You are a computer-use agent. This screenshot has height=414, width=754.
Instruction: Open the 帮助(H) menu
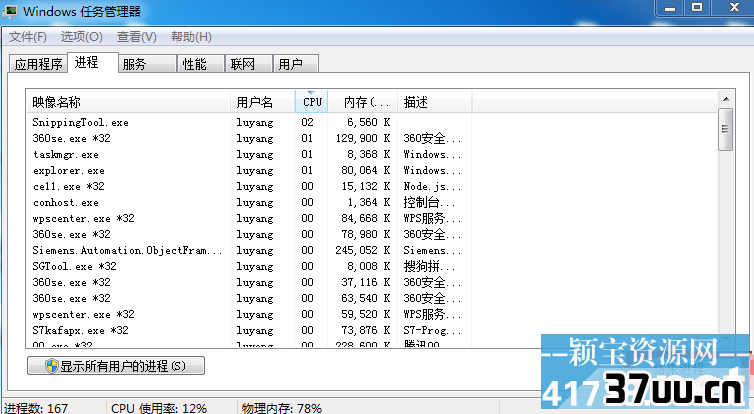[x=191, y=37]
